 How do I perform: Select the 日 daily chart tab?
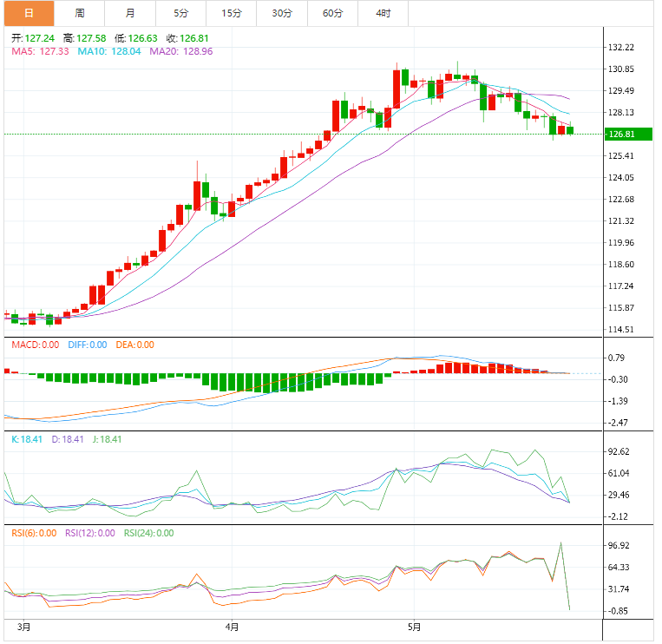click(28, 13)
